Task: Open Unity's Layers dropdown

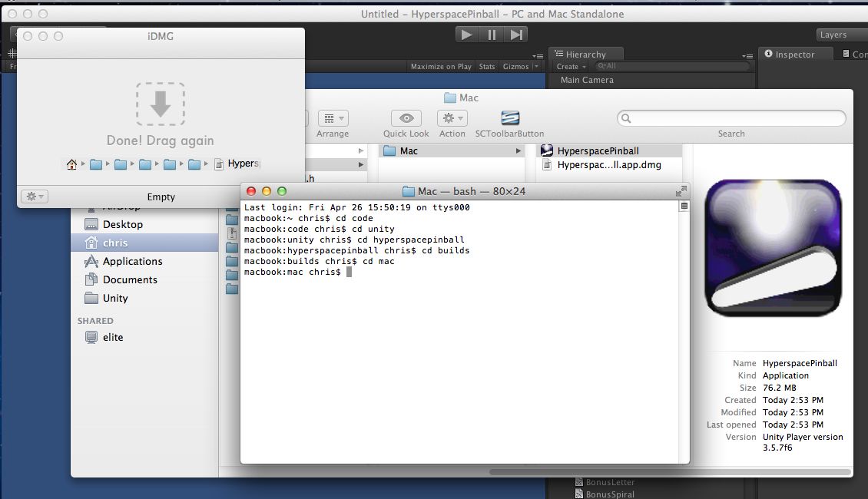Action: (x=842, y=35)
